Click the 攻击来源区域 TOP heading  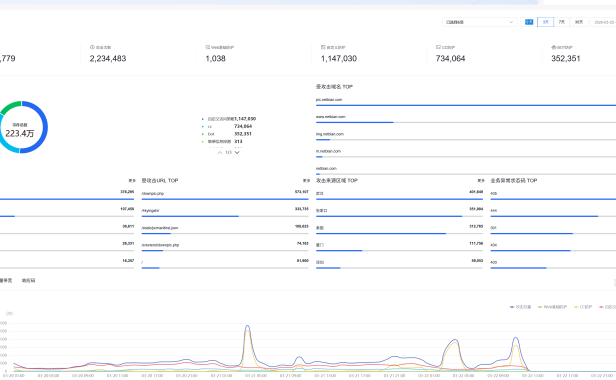tap(337, 181)
